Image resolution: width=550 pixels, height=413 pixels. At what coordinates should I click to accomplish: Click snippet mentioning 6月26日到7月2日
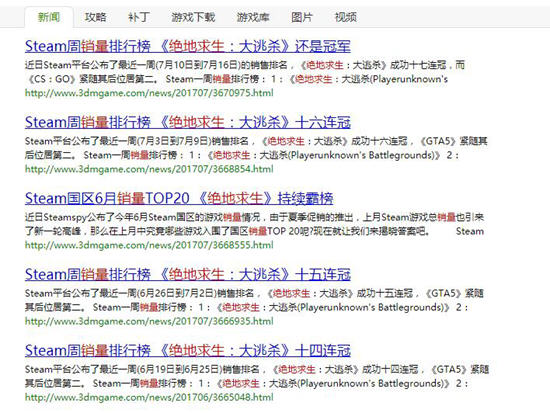(254, 293)
